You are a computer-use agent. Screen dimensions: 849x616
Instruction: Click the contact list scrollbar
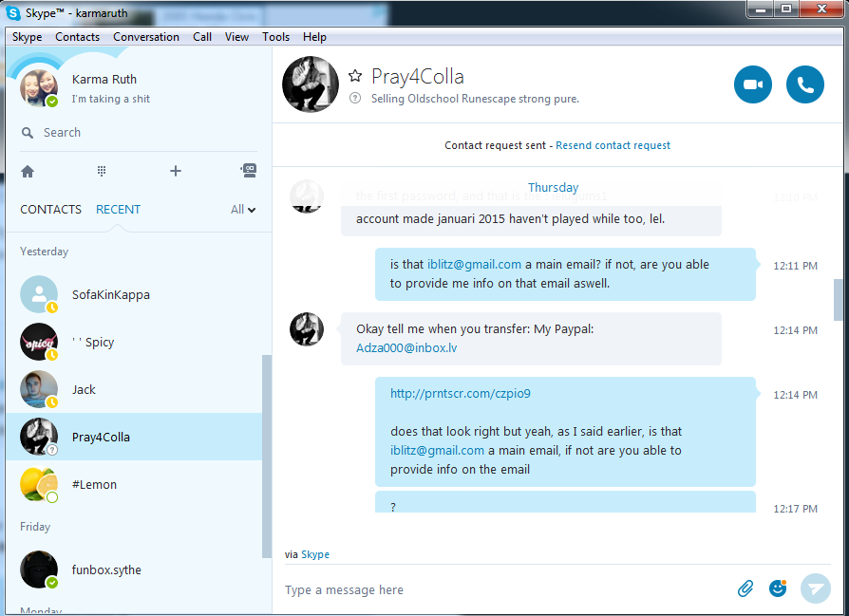(267, 457)
